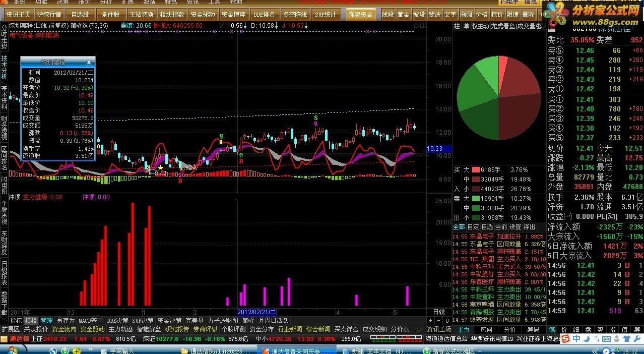
Task: Open the 日线 period selector
Action: (439, 312)
